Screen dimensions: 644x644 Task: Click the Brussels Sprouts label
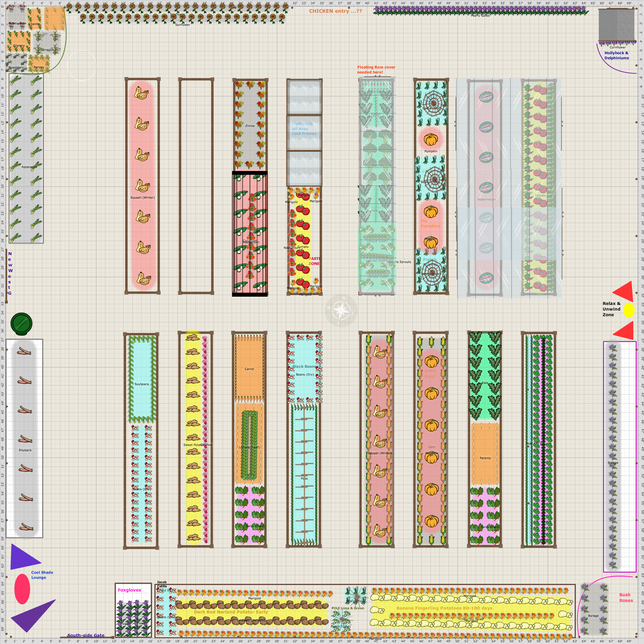point(399,262)
